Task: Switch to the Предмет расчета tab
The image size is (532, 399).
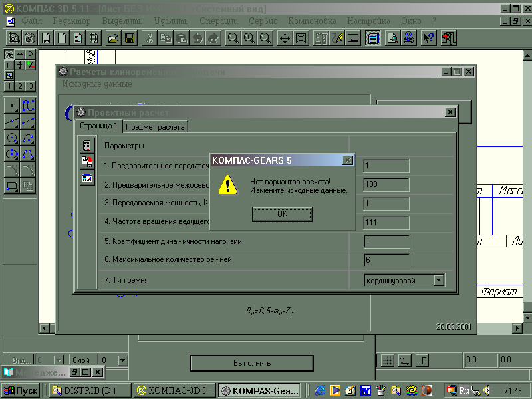Action: [155, 127]
